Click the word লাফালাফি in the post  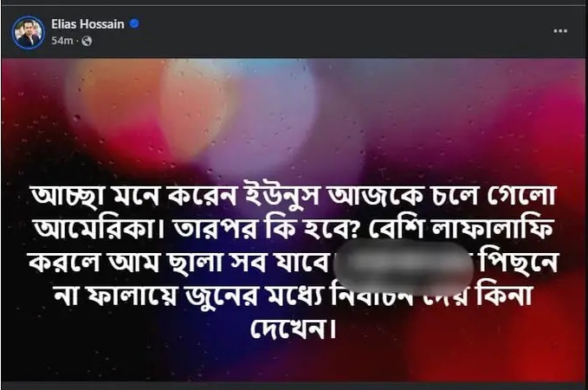(493, 227)
